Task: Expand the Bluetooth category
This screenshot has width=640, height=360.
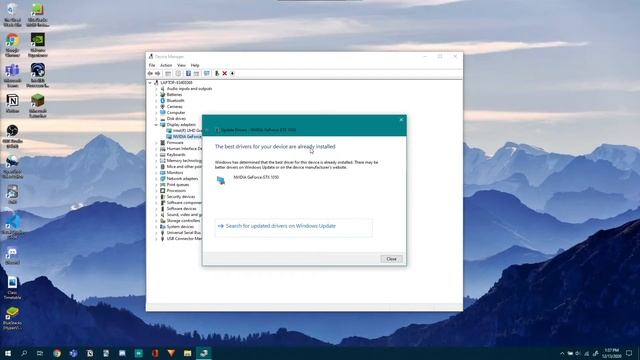Action: (156, 100)
